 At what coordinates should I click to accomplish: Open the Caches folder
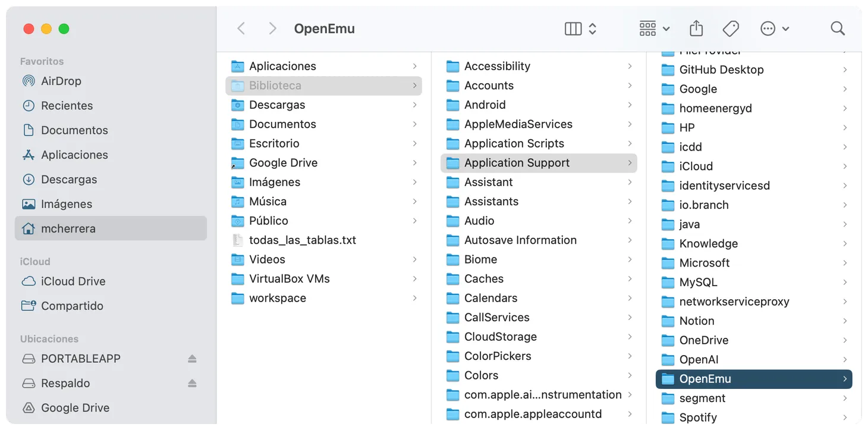483,279
